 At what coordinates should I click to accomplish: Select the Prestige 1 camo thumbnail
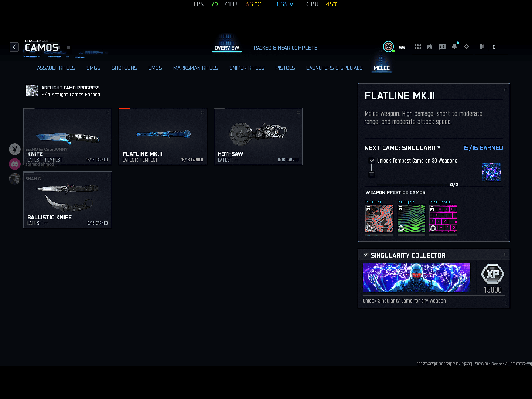tap(379, 219)
